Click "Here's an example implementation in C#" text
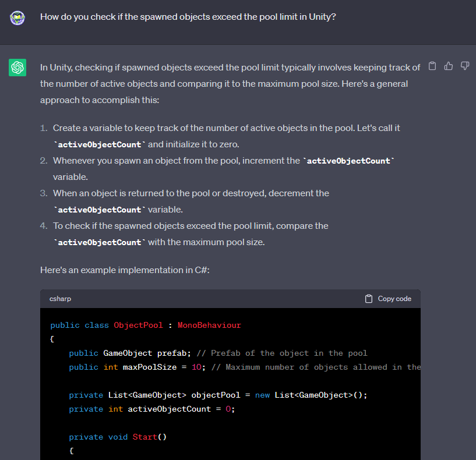This screenshot has width=476, height=460. 121,270
